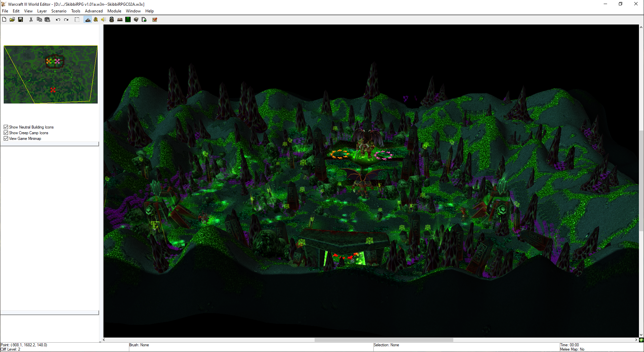This screenshot has width=644, height=352.
Task: Close the World Editor window
Action: (636, 4)
